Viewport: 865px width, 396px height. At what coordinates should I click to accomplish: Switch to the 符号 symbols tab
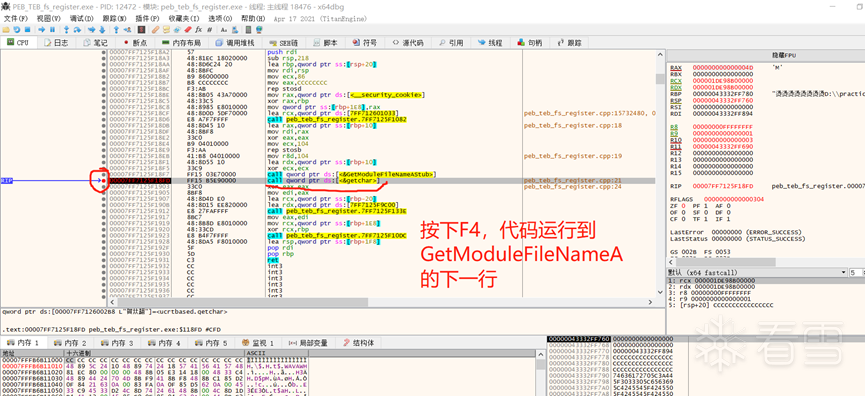click(x=365, y=42)
